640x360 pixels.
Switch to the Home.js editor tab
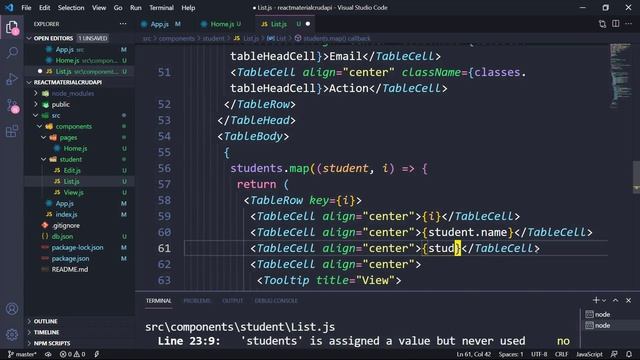coord(221,24)
